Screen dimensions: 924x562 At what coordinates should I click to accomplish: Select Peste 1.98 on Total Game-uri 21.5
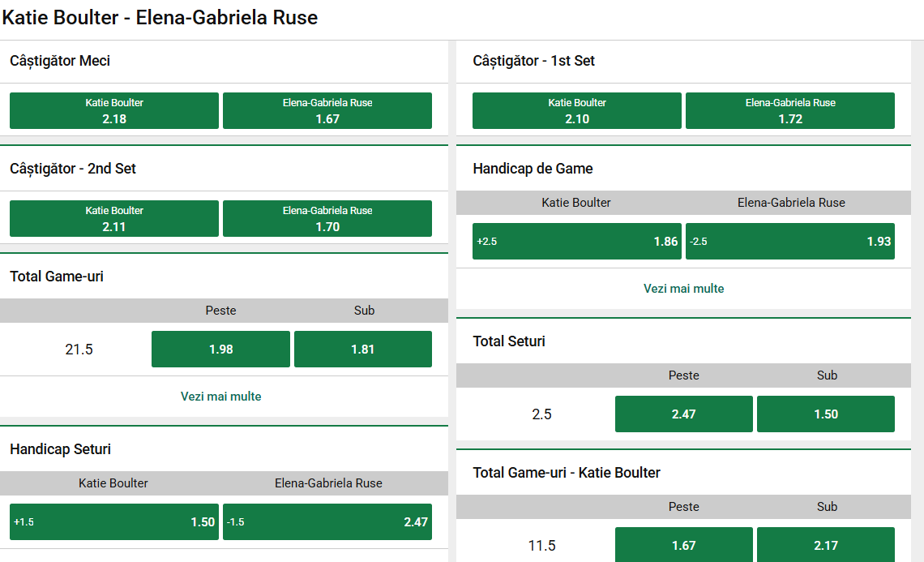[x=220, y=349]
